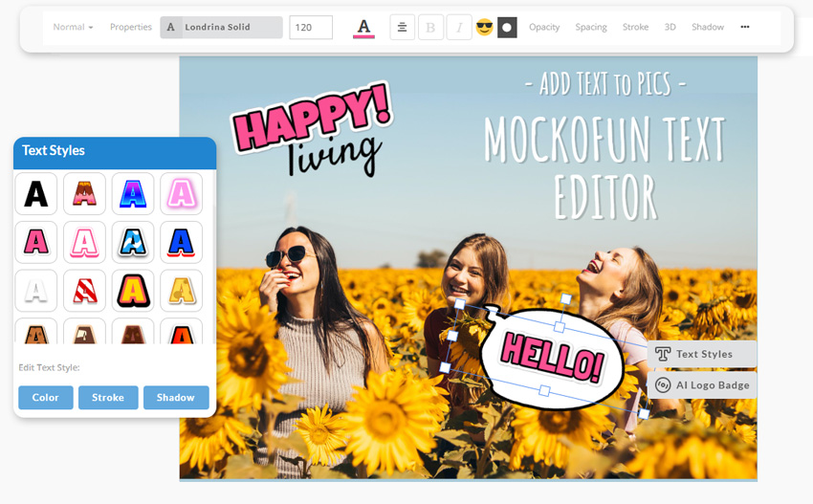Select the faint white A text style
The image size is (813, 504).
pos(35,291)
